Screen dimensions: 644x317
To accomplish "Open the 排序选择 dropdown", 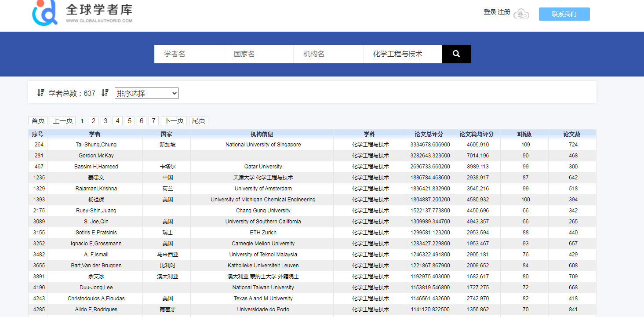I will point(147,93).
